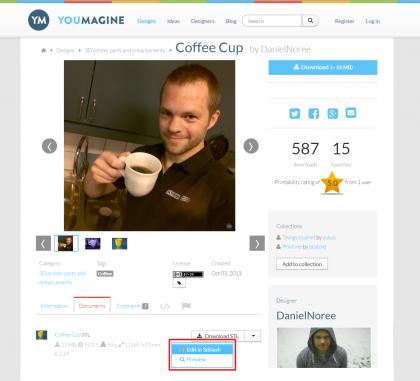Select Edit in 3dslash menu option
Viewport: 420px width, 381px height.
[x=202, y=349]
